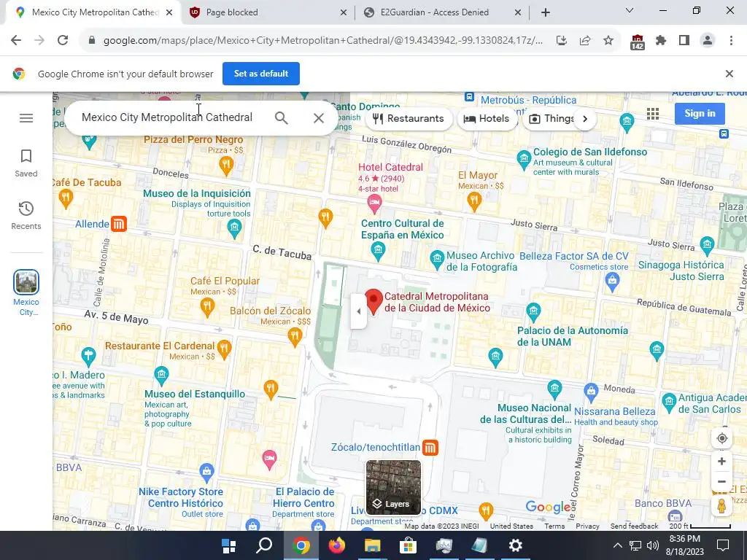Expand the collapsed side panel arrow

[x=358, y=311]
